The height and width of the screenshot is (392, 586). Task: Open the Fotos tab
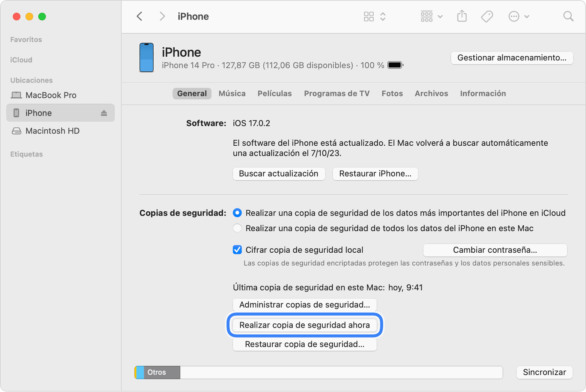392,93
